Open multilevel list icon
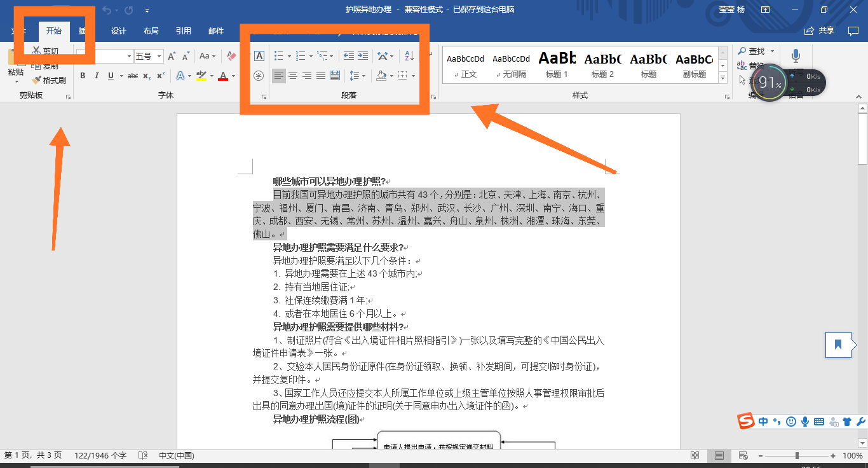 click(x=322, y=57)
